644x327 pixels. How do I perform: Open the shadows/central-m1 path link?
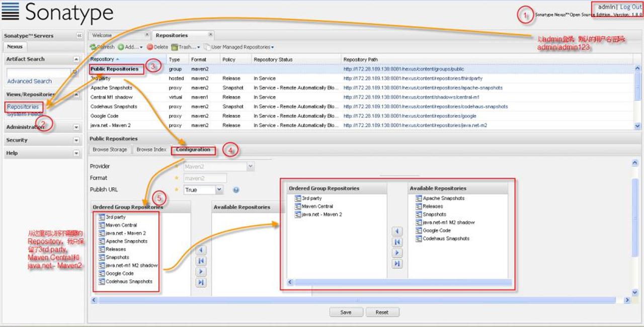[412, 97]
